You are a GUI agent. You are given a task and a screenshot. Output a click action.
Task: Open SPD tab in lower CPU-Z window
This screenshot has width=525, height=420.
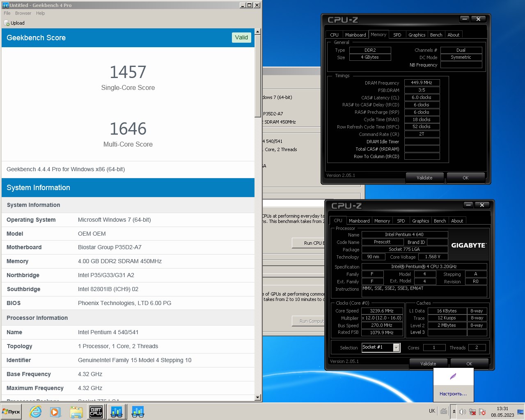click(x=401, y=221)
